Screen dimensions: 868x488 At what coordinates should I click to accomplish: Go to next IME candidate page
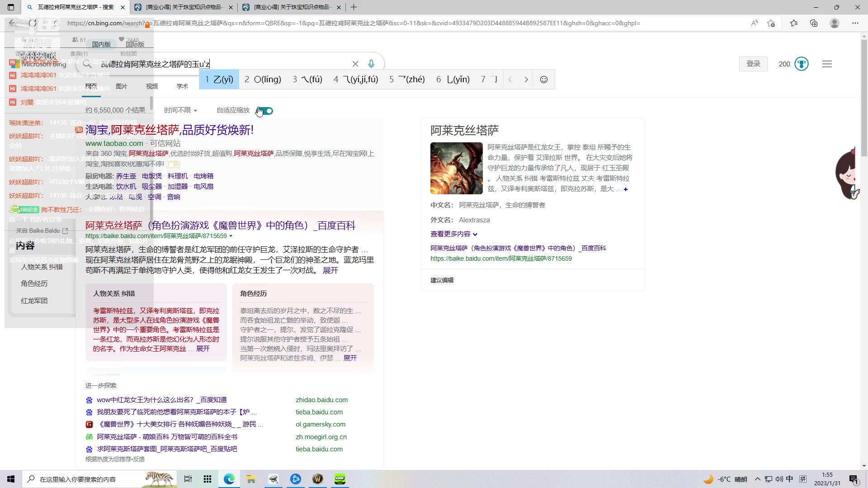526,80
